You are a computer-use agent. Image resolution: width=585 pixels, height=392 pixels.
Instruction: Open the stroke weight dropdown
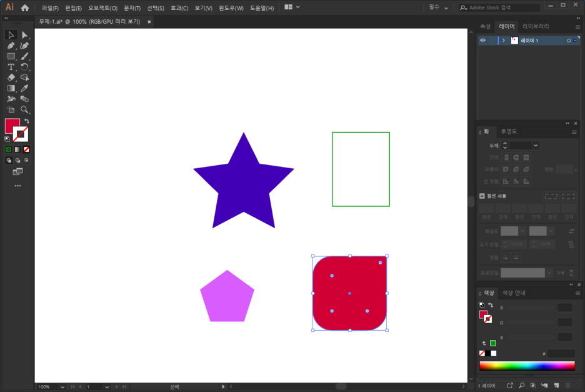click(536, 146)
